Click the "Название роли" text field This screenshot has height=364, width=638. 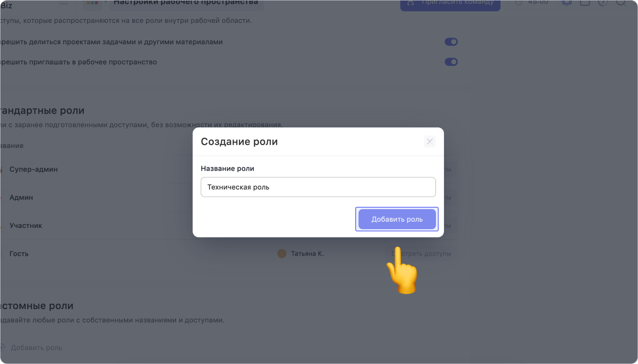point(318,187)
